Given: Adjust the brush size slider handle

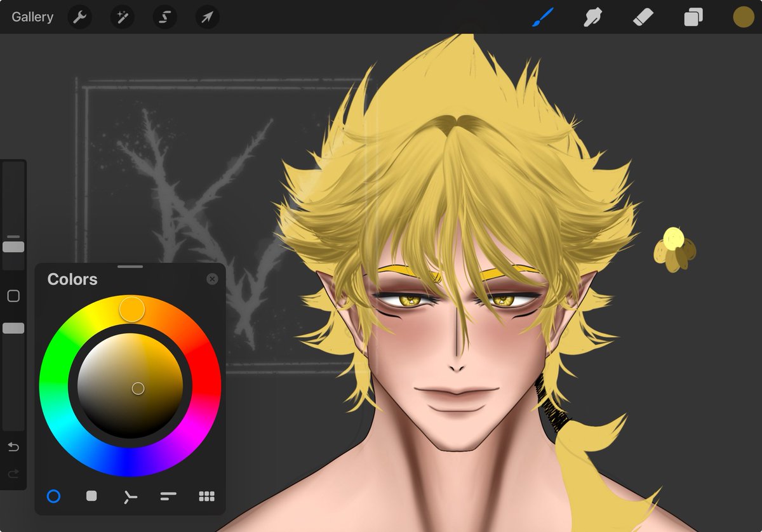Looking at the screenshot, I should point(13,246).
